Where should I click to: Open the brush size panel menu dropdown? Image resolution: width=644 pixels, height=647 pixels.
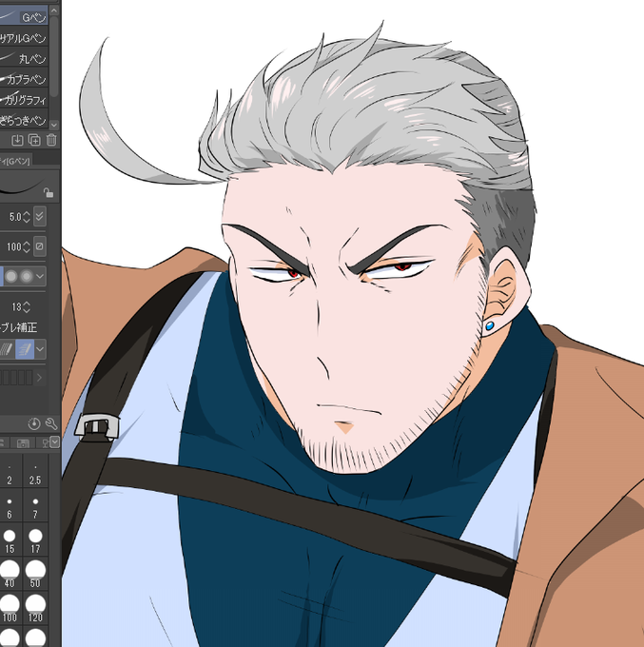pyautogui.click(x=54, y=442)
